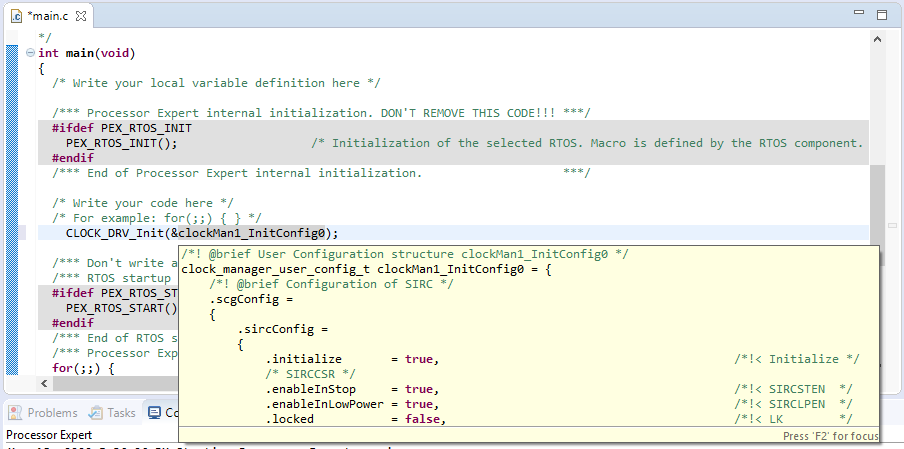The image size is (904, 449).
Task: Click the 'For example: for(;;) { }' comment
Action: click(157, 218)
